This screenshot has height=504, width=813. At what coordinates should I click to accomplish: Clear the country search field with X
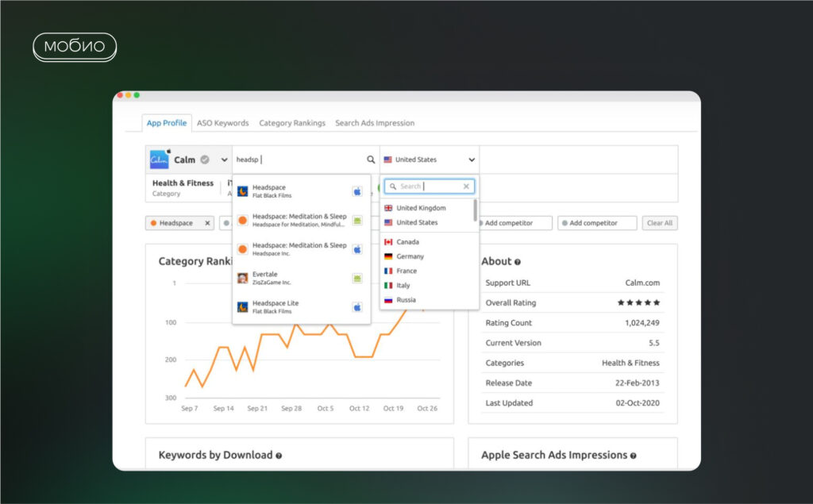[x=466, y=187]
